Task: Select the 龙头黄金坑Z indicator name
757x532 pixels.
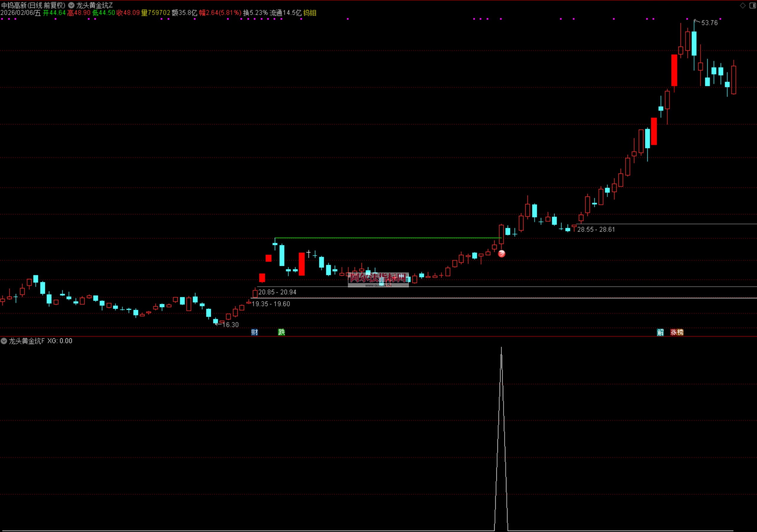Action: tap(95, 5)
